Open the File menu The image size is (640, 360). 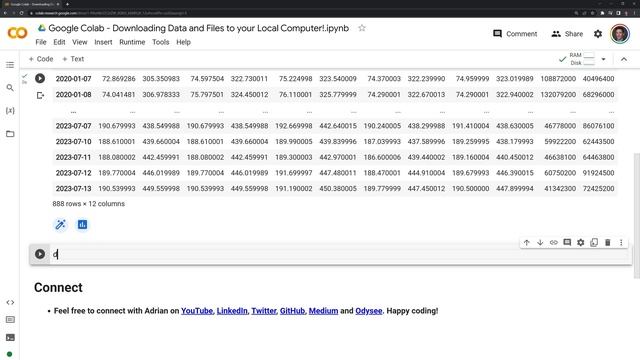(41, 42)
